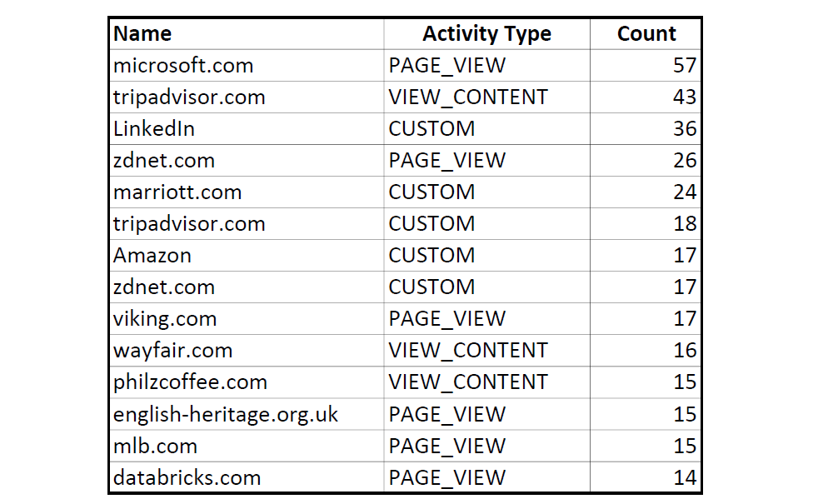
Task: Click wayfair.com's VIEW_CONTENT activity cell
Action: [486, 351]
